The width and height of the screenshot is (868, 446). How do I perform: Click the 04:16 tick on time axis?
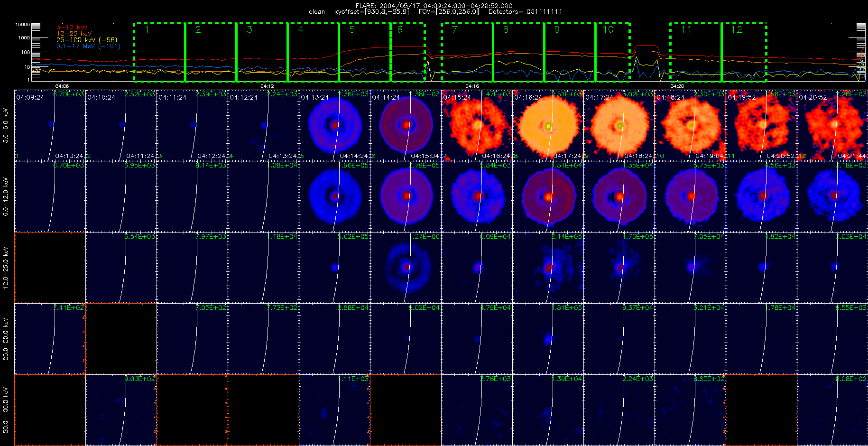click(472, 86)
